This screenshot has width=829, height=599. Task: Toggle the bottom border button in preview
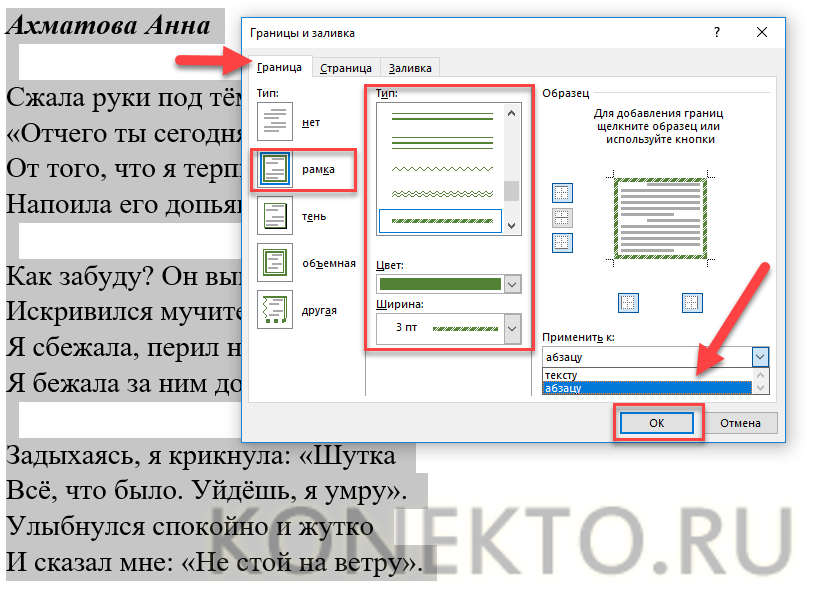[562, 242]
